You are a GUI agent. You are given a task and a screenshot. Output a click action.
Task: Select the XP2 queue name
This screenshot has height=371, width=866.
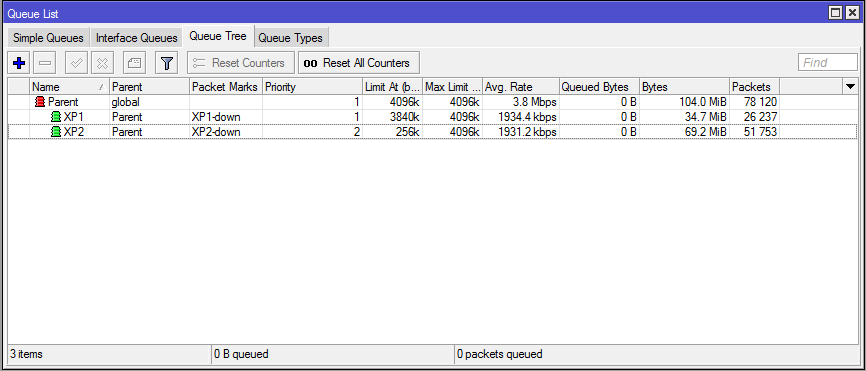click(x=73, y=132)
